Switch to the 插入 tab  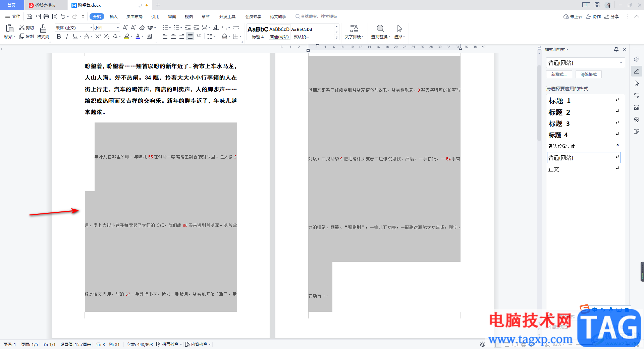pyautogui.click(x=114, y=16)
